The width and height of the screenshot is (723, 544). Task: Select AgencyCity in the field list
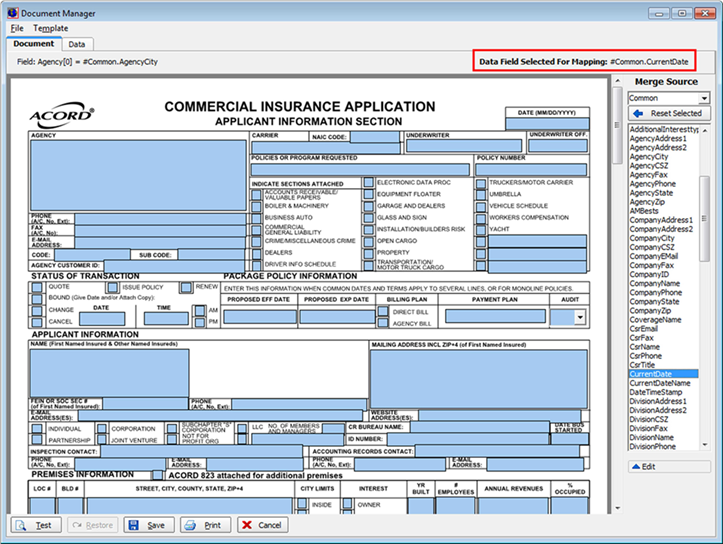point(649,157)
